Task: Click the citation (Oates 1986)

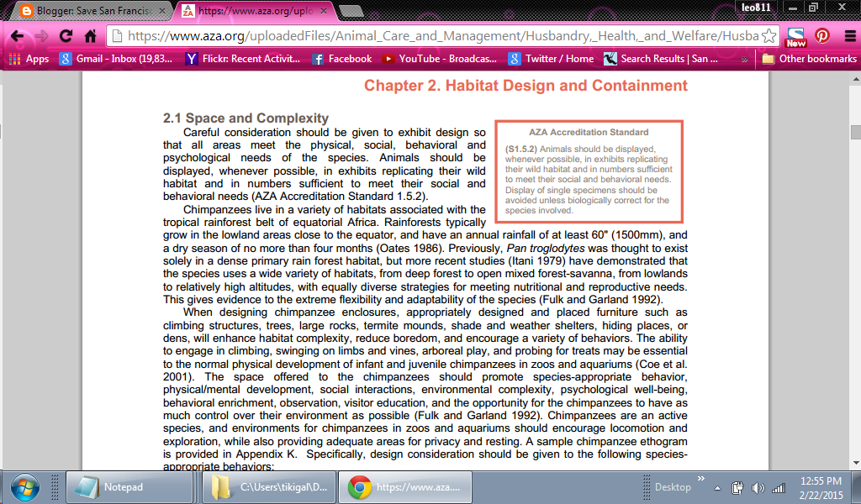Action: 410,248
